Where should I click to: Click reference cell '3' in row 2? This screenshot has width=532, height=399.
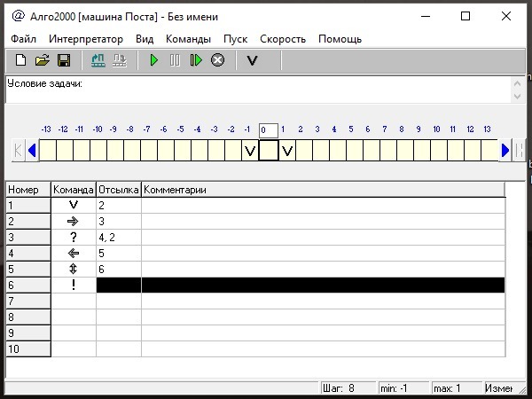click(x=119, y=221)
